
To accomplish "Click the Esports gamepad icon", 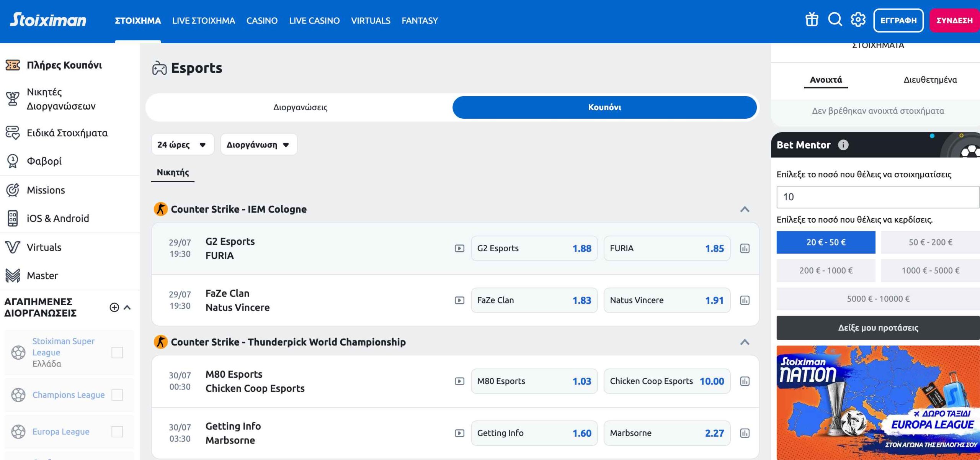I will [x=159, y=68].
